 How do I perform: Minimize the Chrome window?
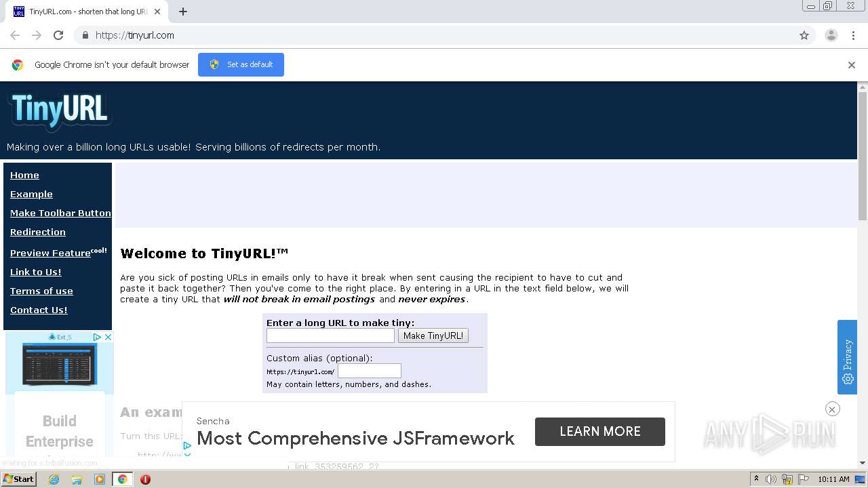pyautogui.click(x=811, y=6)
